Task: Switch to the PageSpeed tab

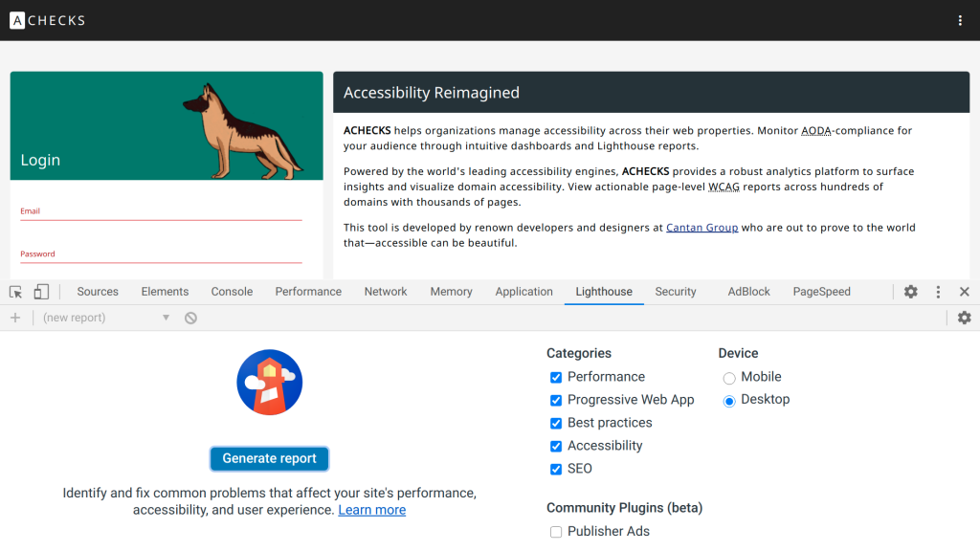Action: 822,292
